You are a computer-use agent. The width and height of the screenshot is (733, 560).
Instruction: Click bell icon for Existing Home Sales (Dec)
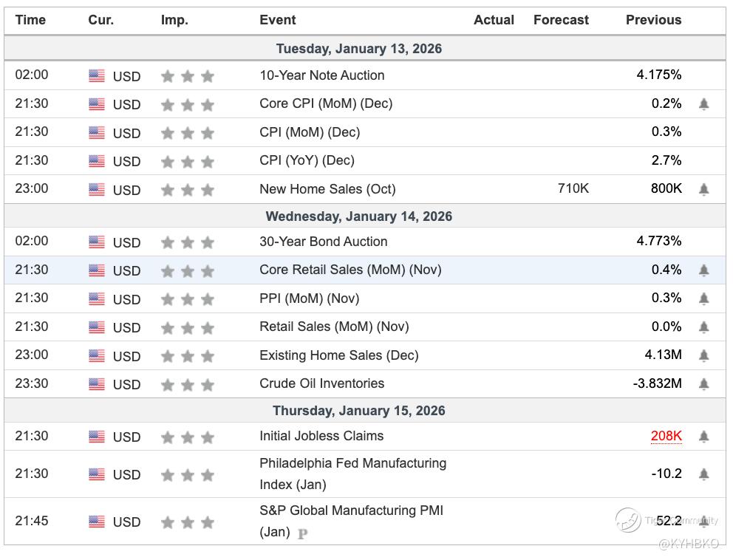(703, 356)
